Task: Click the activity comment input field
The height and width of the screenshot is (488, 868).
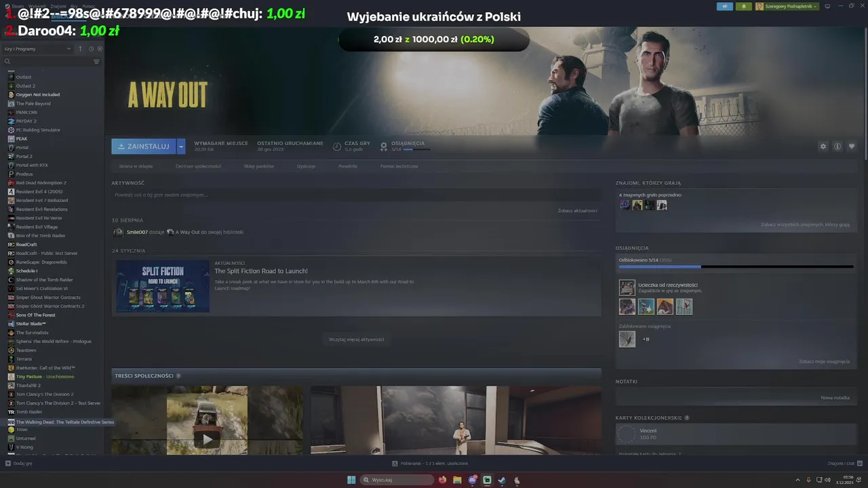Action: coord(356,195)
